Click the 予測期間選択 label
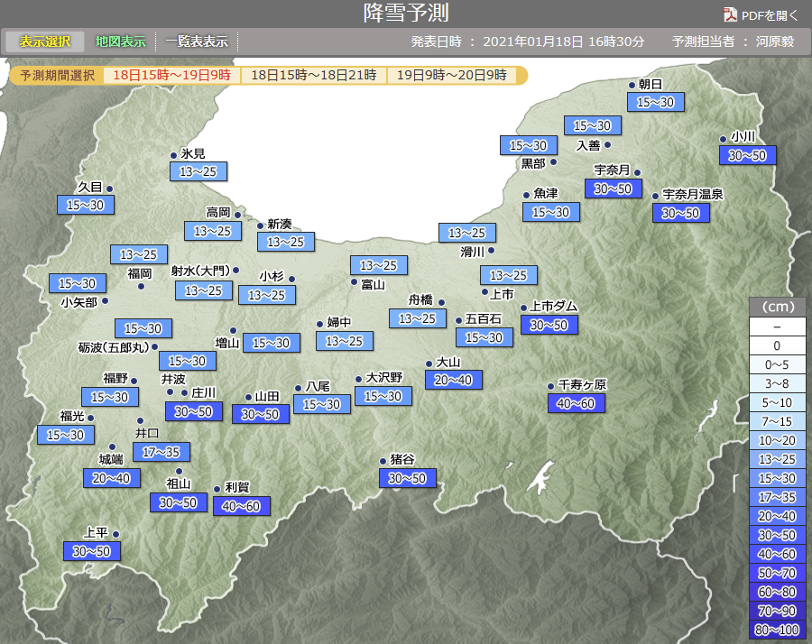Viewport: 812px width, 644px height. tap(58, 76)
